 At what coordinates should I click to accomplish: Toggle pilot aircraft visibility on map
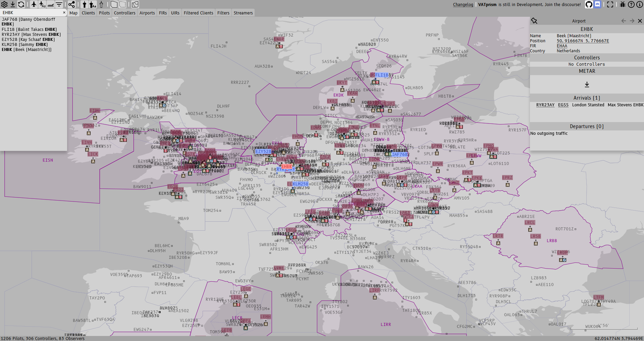click(x=34, y=4)
